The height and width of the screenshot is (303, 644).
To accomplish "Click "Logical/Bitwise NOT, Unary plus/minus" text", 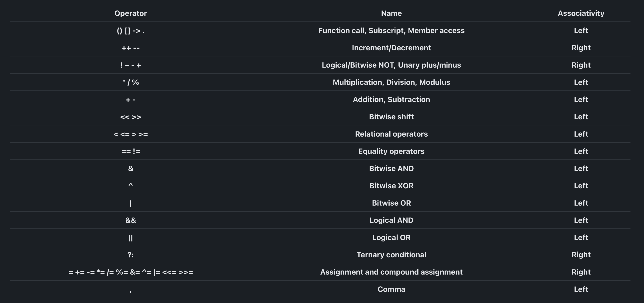I will [x=391, y=65].
